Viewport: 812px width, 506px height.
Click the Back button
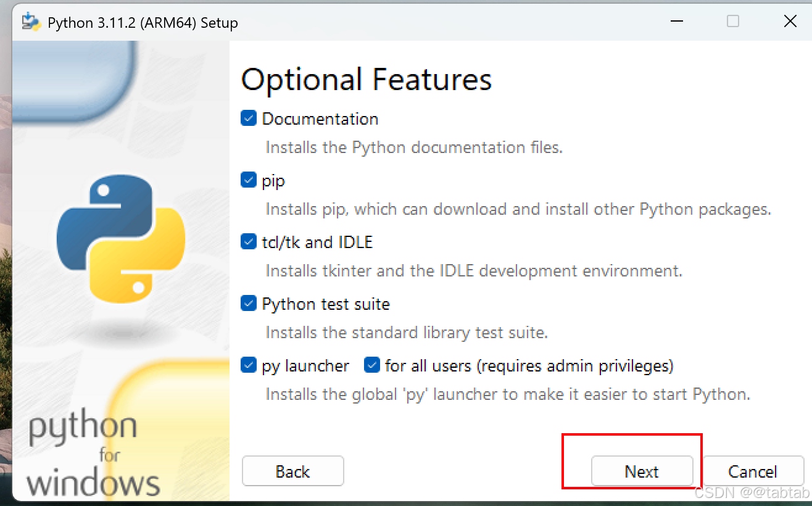pos(292,471)
